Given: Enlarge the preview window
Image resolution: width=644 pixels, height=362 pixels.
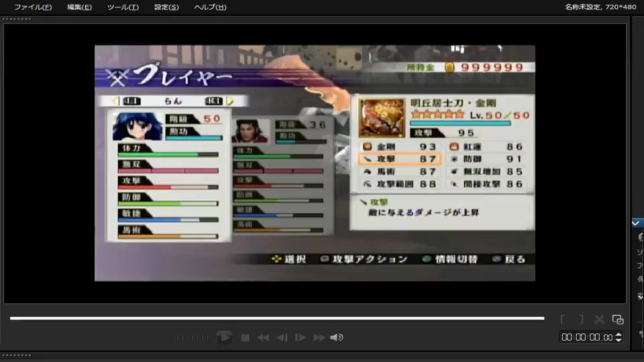Looking at the screenshot, I should (618, 319).
